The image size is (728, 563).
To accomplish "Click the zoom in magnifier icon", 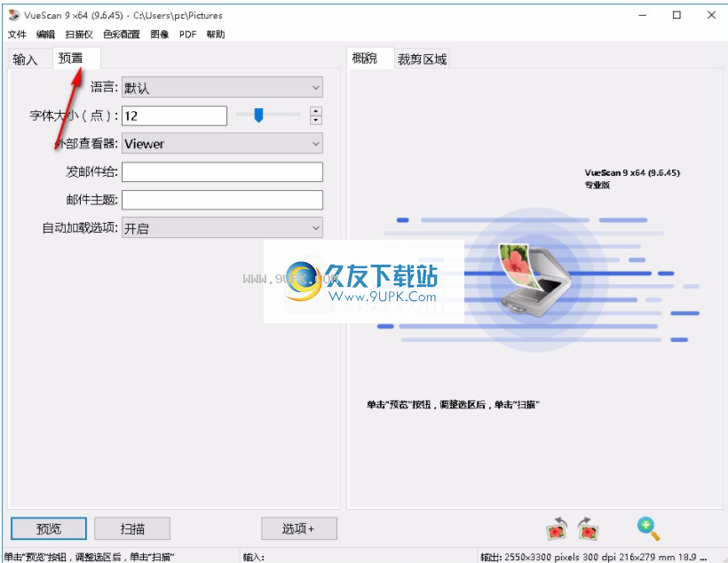I will (648, 528).
